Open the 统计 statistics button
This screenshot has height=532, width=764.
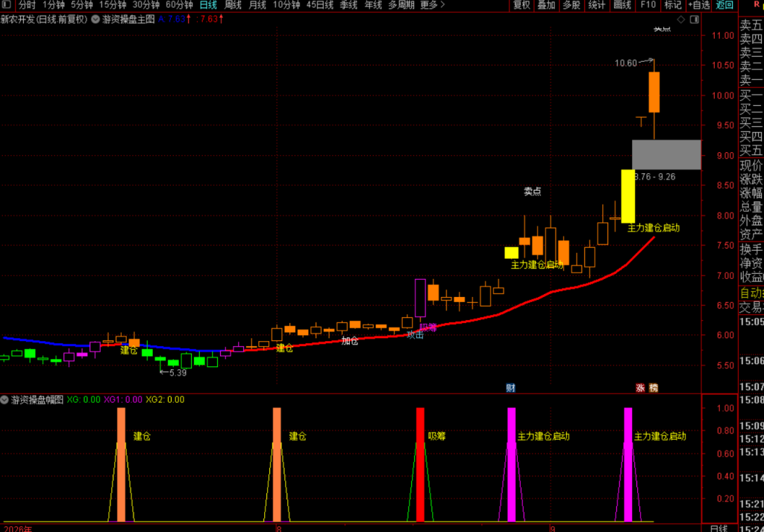point(597,5)
